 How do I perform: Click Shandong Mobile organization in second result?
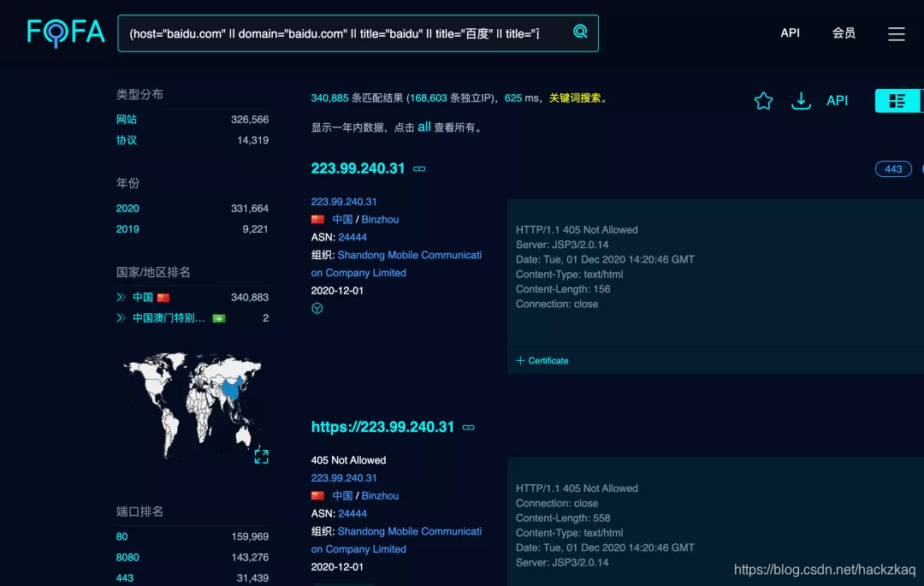click(396, 540)
